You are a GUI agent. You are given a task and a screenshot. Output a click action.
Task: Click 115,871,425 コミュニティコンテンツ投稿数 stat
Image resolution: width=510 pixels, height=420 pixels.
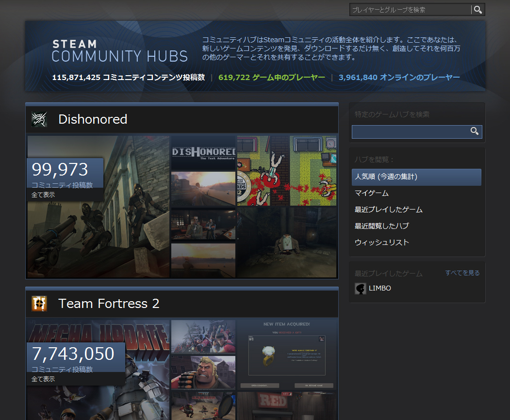(x=129, y=78)
